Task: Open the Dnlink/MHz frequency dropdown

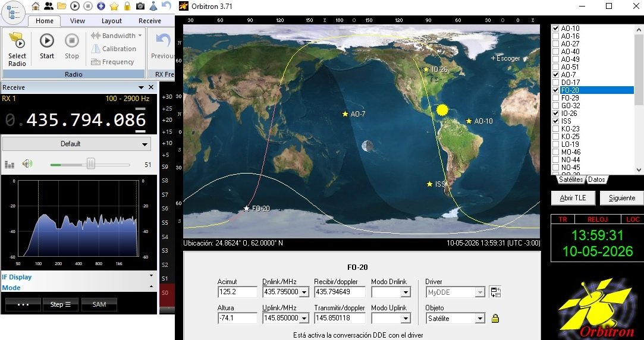Action: (x=304, y=292)
